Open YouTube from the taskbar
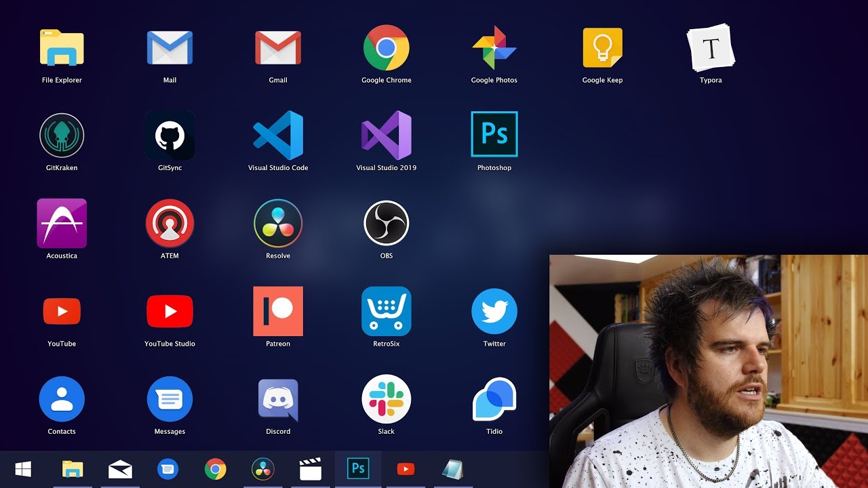The image size is (868, 488). coord(406,469)
